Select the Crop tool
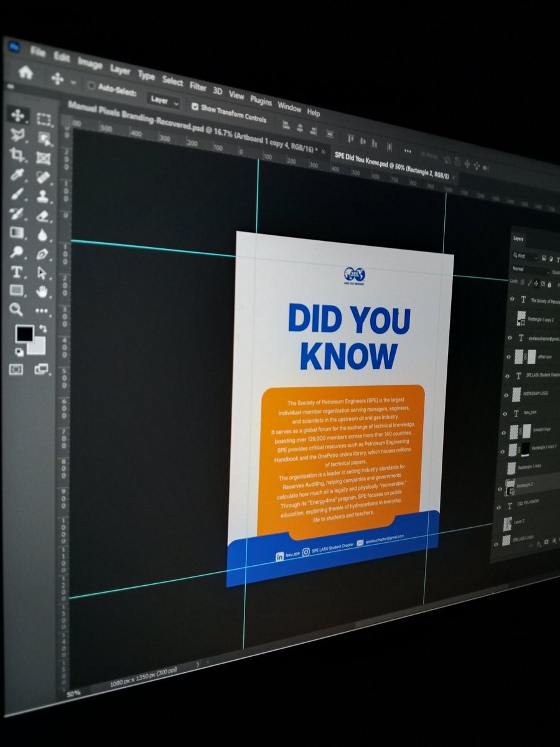Image resolution: width=560 pixels, height=747 pixels. 17,155
